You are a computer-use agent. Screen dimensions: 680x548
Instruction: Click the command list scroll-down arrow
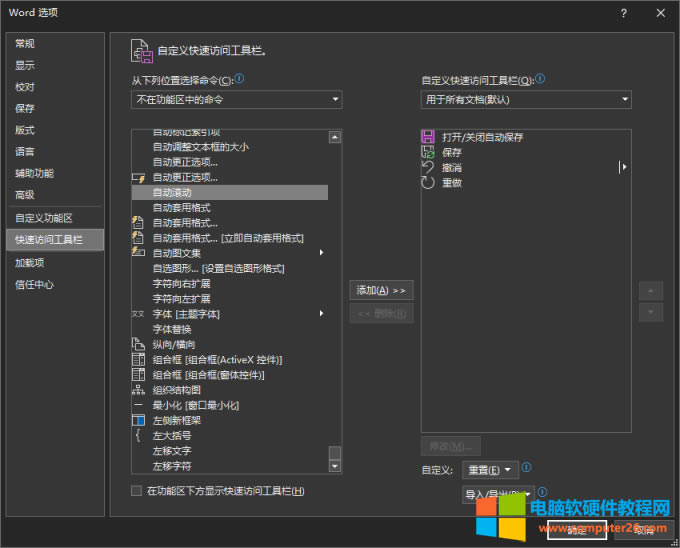pos(335,466)
